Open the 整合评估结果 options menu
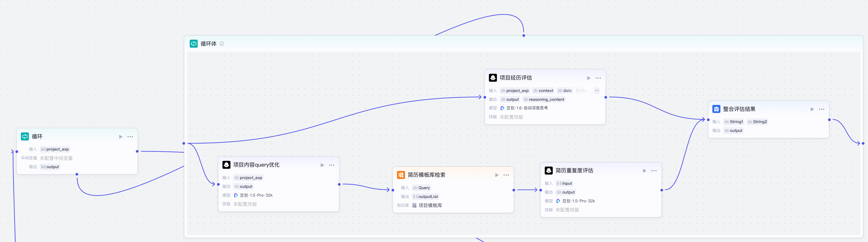Viewport: 868px width, 242px height. pyautogui.click(x=821, y=109)
